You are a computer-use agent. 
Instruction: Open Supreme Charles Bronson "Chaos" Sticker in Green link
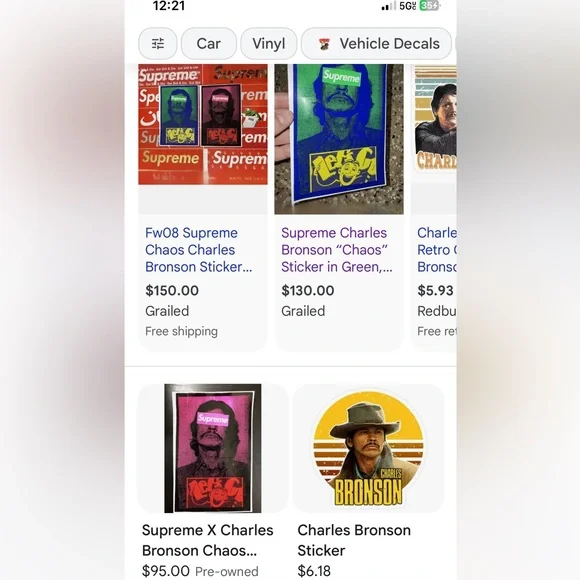[337, 250]
